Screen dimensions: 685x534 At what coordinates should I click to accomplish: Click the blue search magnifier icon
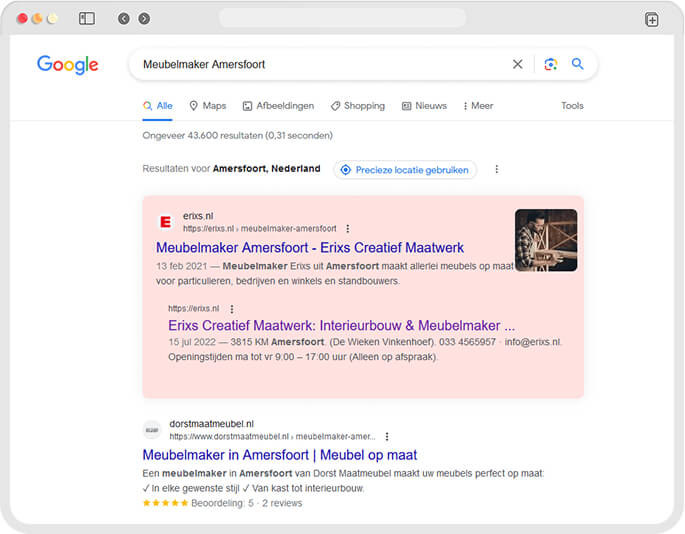pyautogui.click(x=577, y=64)
